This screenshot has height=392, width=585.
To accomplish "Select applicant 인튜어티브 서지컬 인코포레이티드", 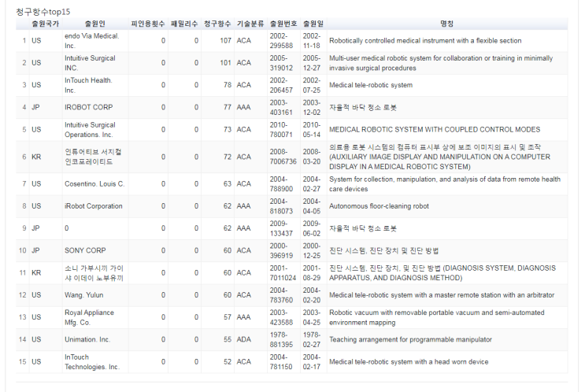I will pyautogui.click(x=93, y=157).
